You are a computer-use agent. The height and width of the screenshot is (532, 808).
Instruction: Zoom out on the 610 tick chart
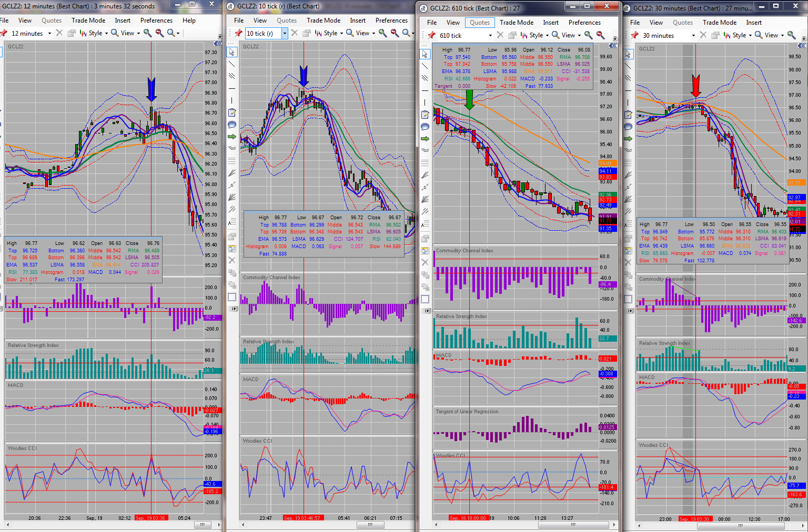coord(600,35)
